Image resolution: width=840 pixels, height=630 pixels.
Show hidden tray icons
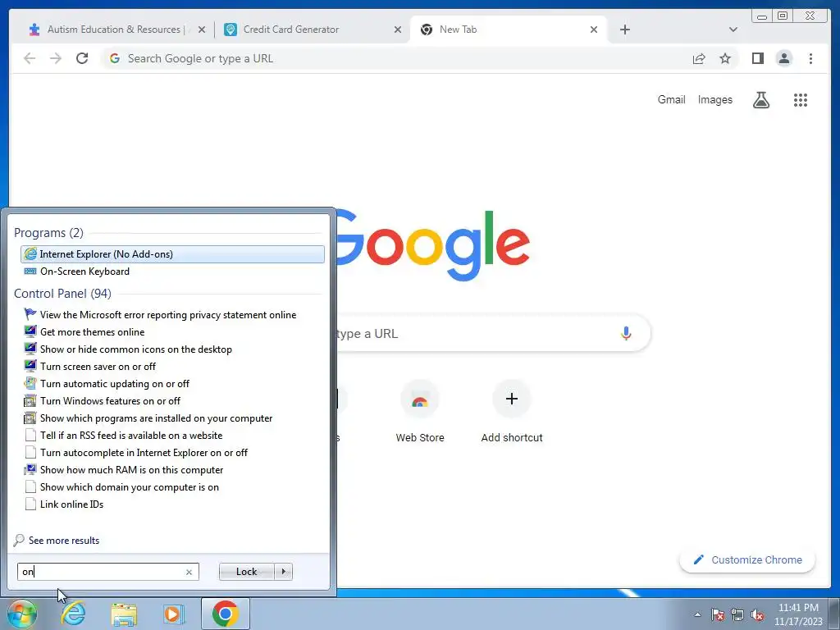(x=697, y=614)
